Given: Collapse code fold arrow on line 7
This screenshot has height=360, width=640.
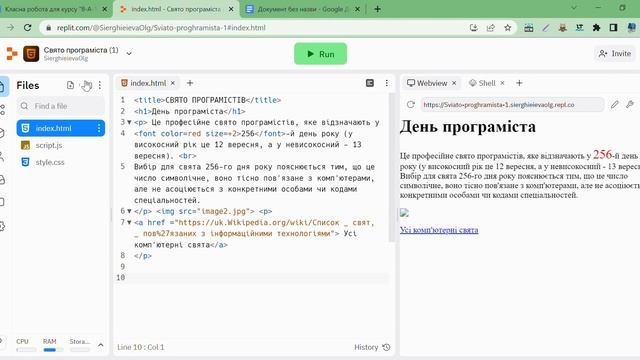Looking at the screenshot, I should pos(129,222).
